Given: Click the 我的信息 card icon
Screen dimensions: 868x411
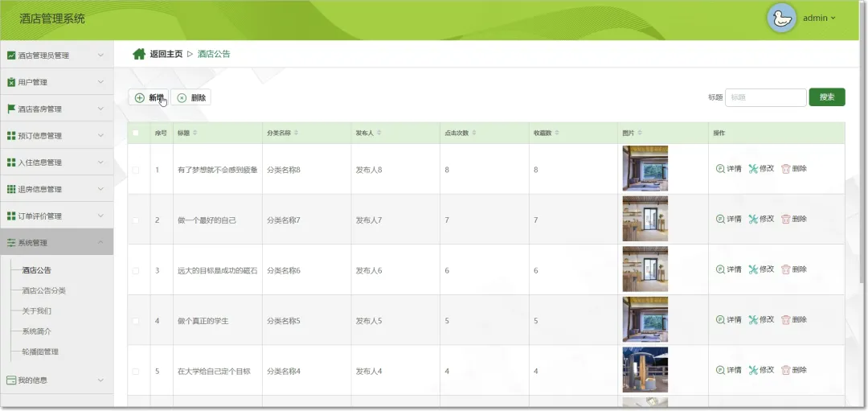Looking at the screenshot, I should click(x=11, y=380).
